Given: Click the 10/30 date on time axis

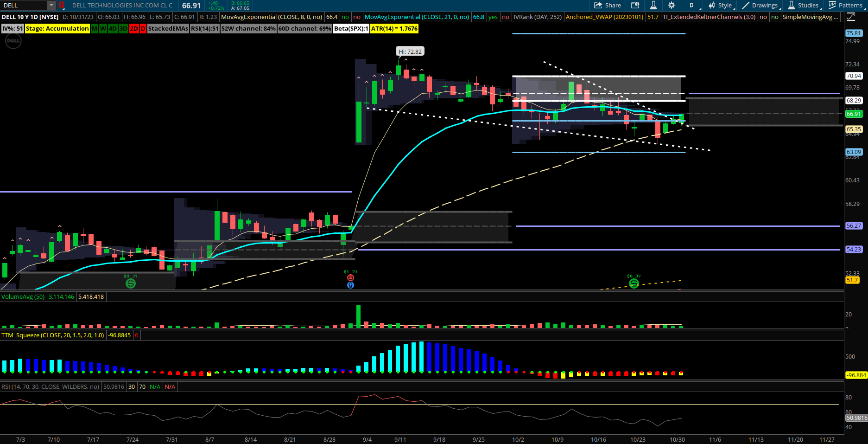Looking at the screenshot, I should [x=677, y=439].
